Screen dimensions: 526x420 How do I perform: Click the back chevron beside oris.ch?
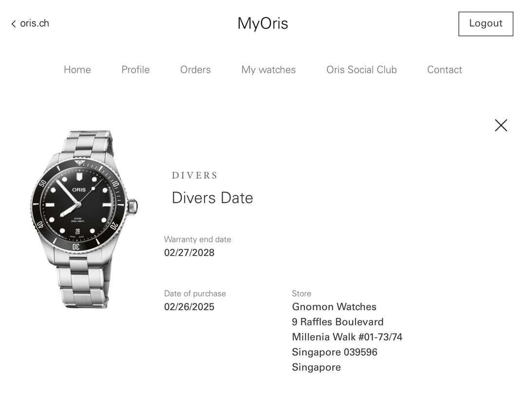(14, 24)
